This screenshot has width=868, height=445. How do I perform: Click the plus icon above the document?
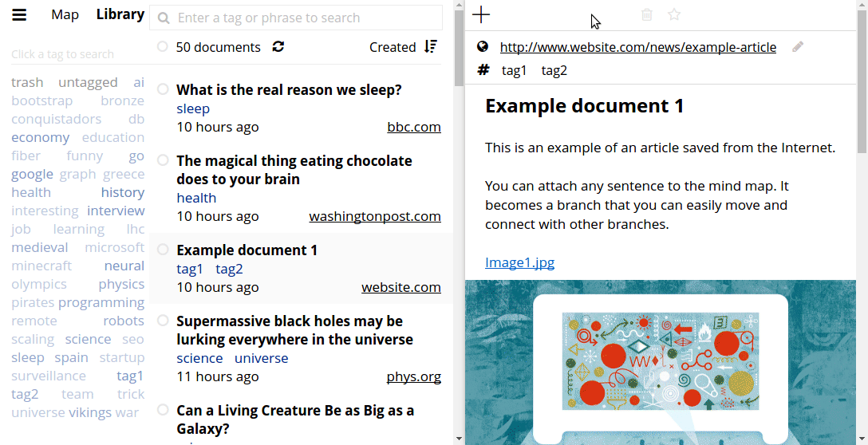coord(482,14)
